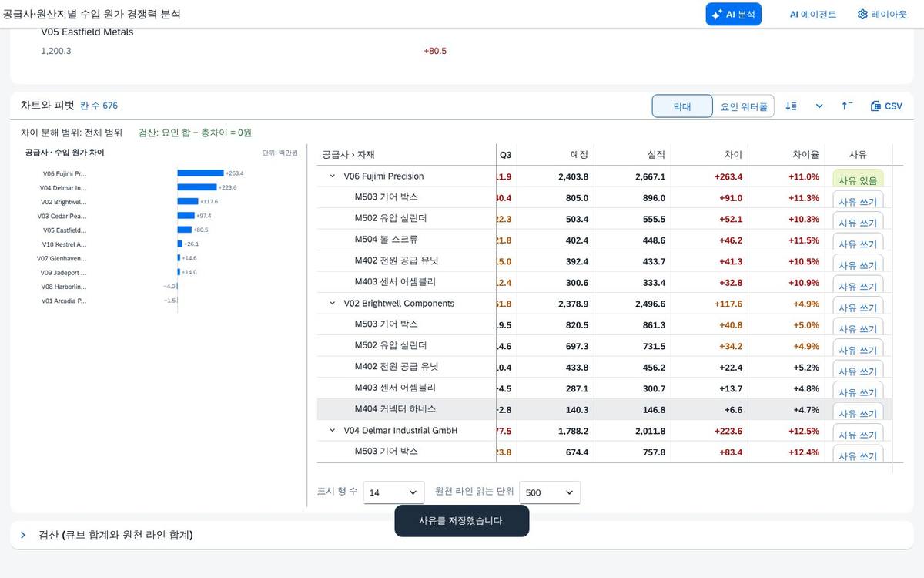This screenshot has height=578, width=924.
Task: Click 사유 쓰기 for V06 M503 기어 박스 (+91.0)
Action: pyautogui.click(x=858, y=200)
